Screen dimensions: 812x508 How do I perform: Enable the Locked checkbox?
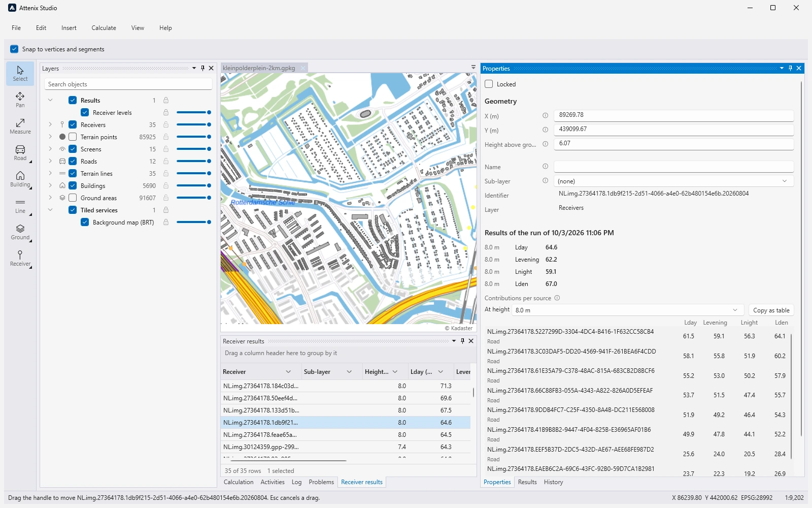tap(489, 84)
